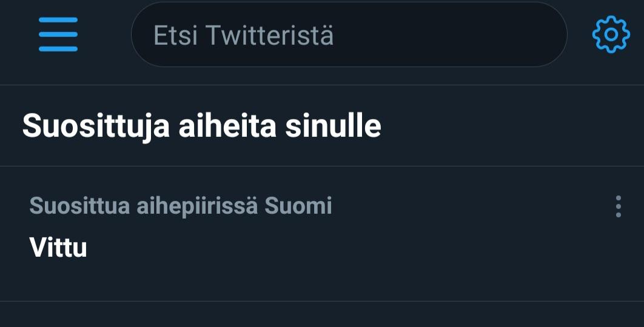Open trends settings via gear icon
This screenshot has height=327, width=644.
(611, 35)
